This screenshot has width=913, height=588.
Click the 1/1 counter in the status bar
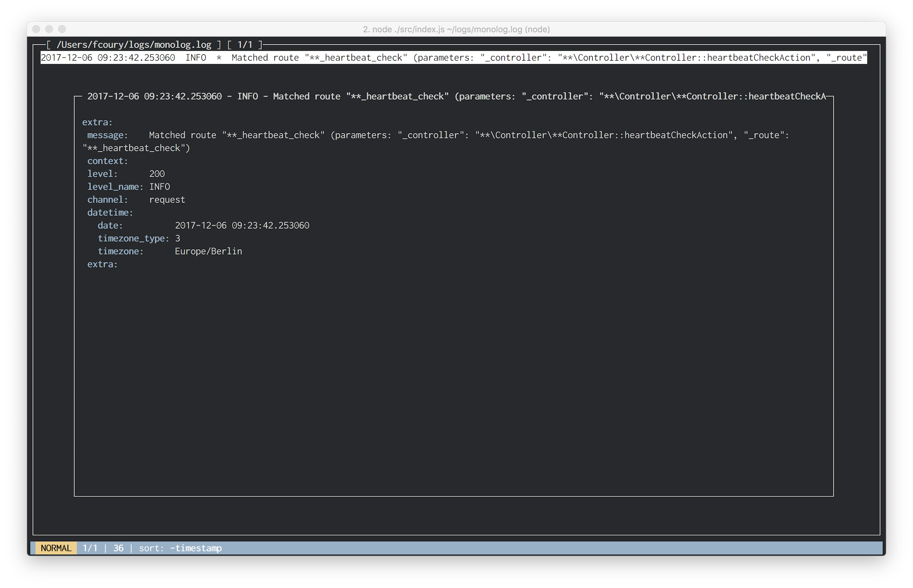[x=90, y=548]
